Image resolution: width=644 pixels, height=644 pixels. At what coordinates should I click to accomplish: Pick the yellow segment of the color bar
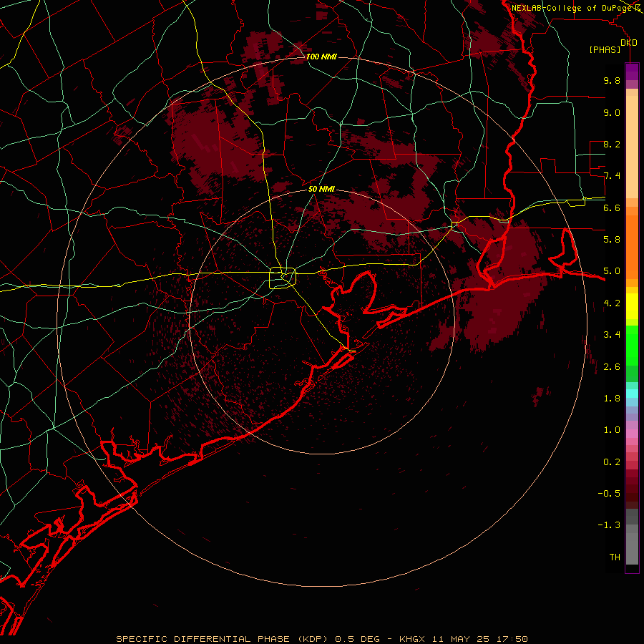pos(632,306)
